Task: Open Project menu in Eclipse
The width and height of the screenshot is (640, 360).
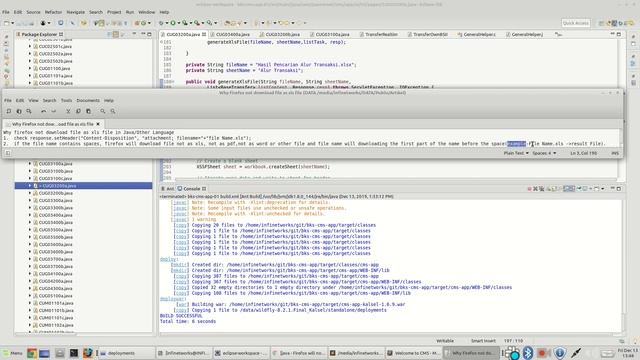Action: pos(114,12)
